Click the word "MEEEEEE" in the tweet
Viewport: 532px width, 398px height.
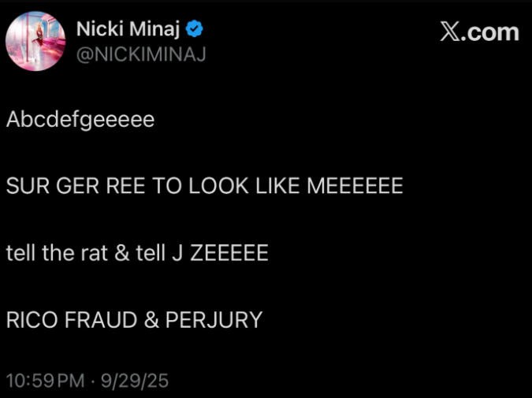[354, 187]
